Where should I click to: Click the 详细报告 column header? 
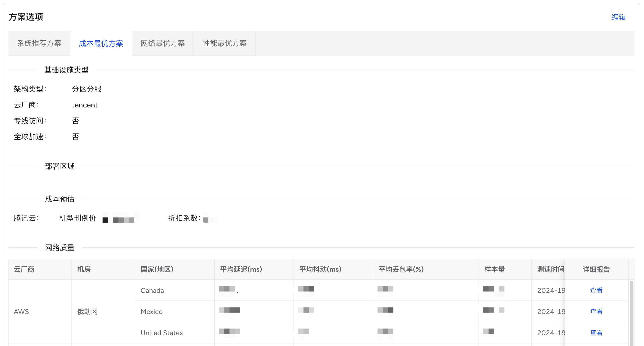pos(596,269)
